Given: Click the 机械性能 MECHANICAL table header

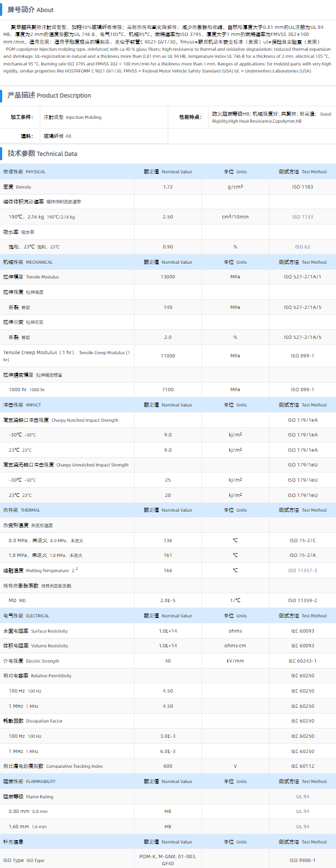Looking at the screenshot, I should pos(28,262).
